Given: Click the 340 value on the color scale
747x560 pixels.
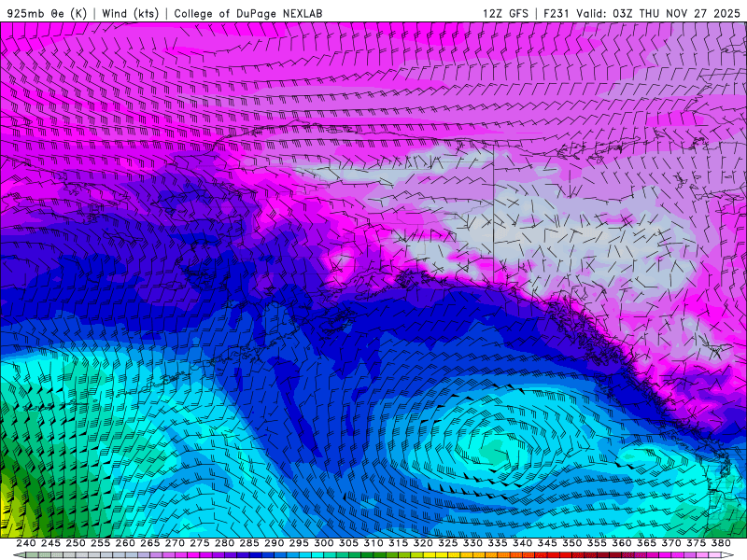Looking at the screenshot, I should pyautogui.click(x=522, y=543).
